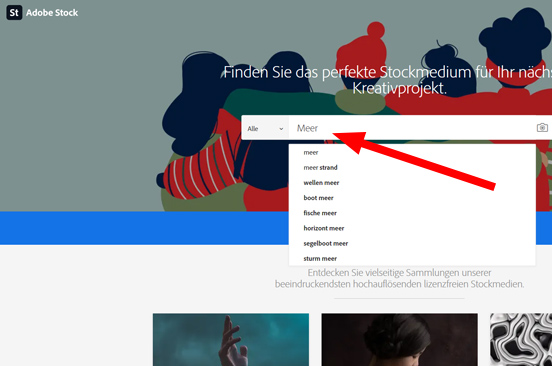Click the Adobe Stock text link
The height and width of the screenshot is (366, 552).
pos(52,13)
